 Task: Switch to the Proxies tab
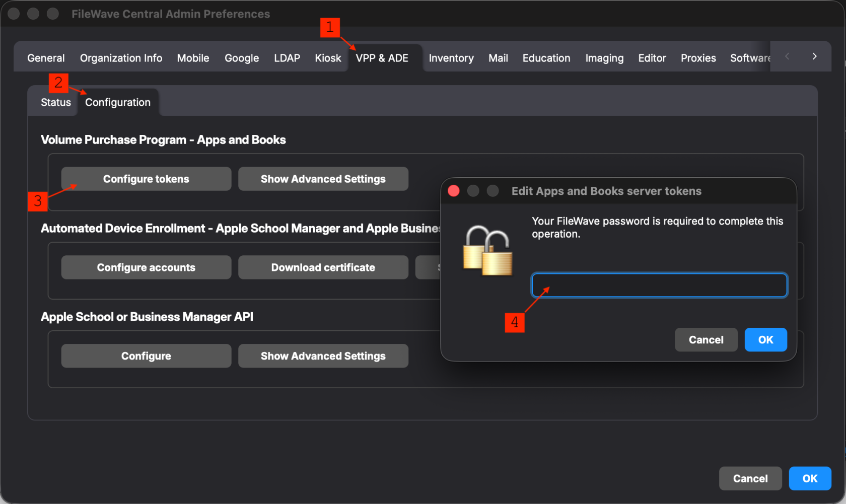tap(698, 58)
